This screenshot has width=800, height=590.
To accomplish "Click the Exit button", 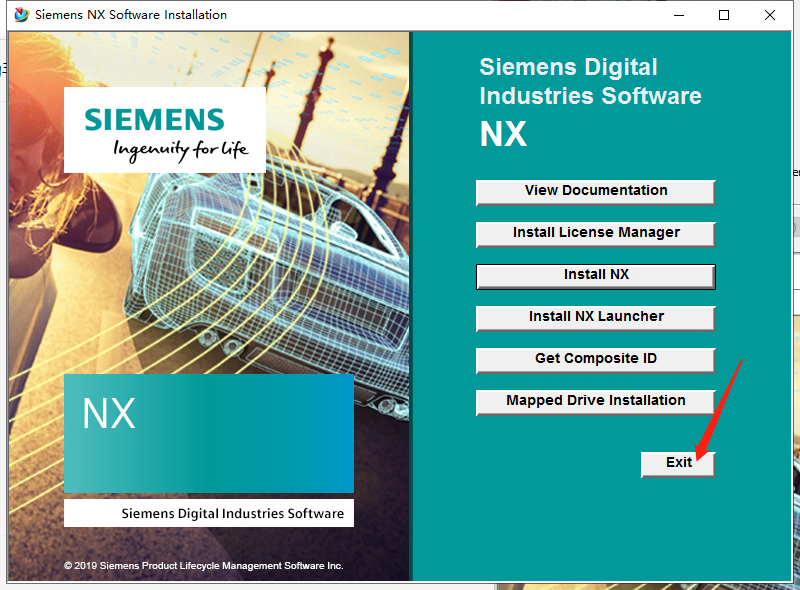I will (x=678, y=463).
